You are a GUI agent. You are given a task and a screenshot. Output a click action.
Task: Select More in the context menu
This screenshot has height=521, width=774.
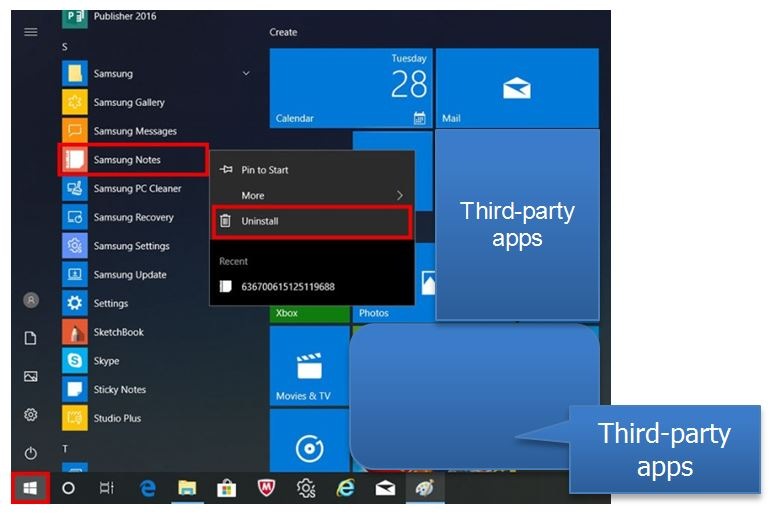pos(312,196)
